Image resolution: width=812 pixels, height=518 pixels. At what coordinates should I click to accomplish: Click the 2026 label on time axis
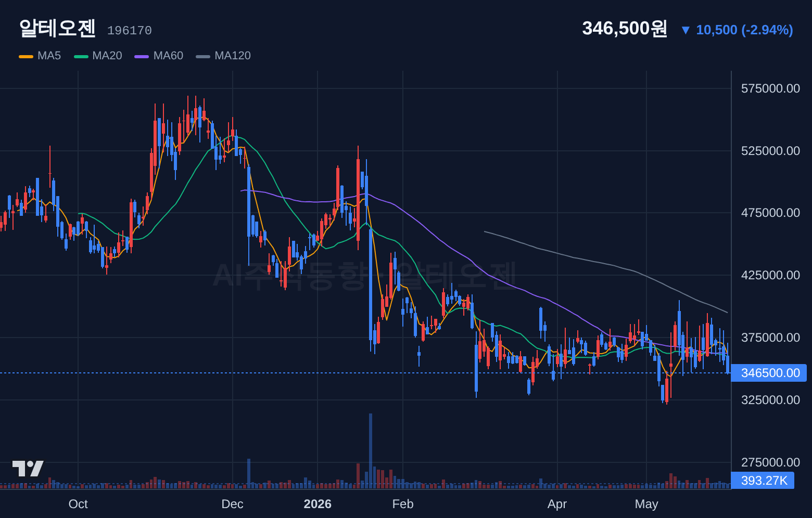318,504
